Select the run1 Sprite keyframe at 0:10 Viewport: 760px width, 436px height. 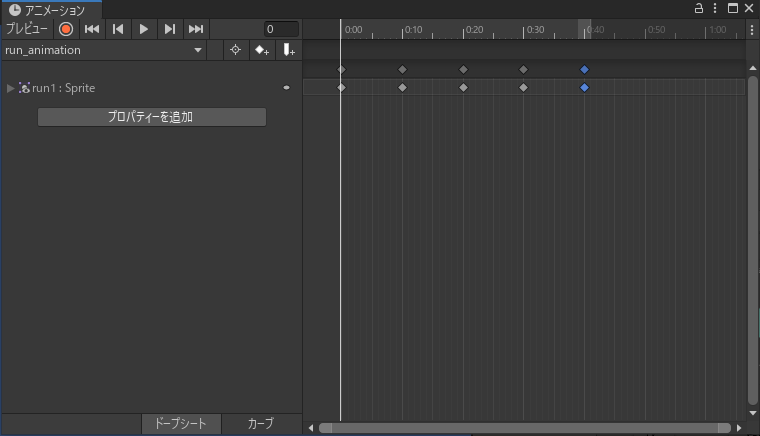[402, 88]
